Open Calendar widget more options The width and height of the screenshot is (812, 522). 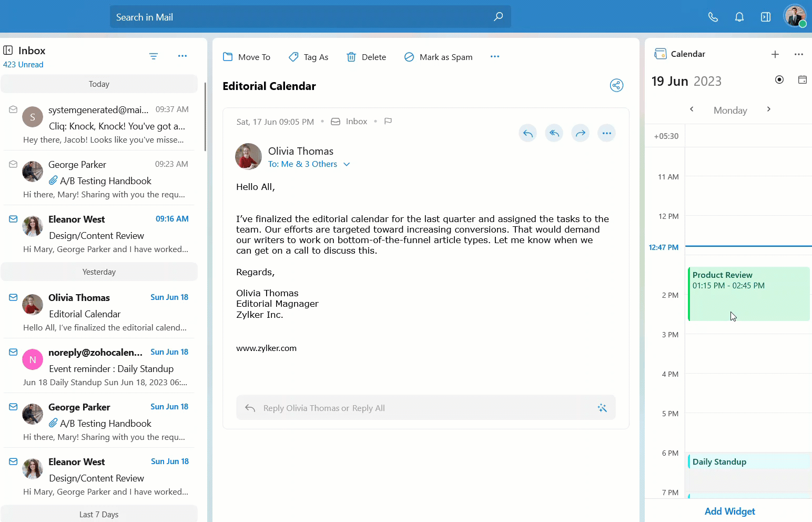point(799,54)
